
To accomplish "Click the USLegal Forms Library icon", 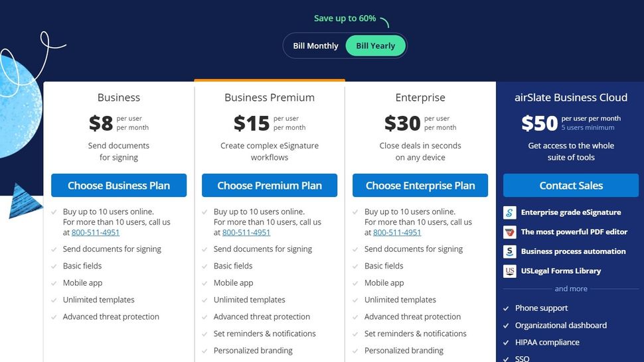I will pyautogui.click(x=510, y=271).
